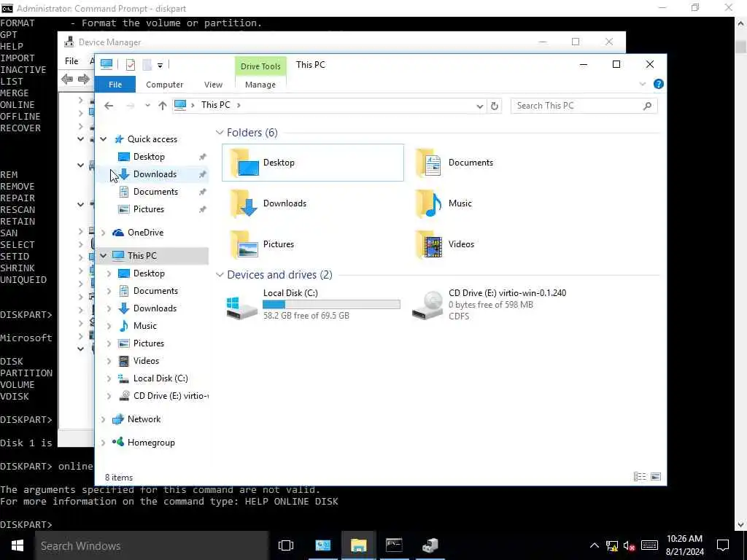The height and width of the screenshot is (560, 747).
Task: Show hidden tray icons chevron
Action: pos(594,545)
